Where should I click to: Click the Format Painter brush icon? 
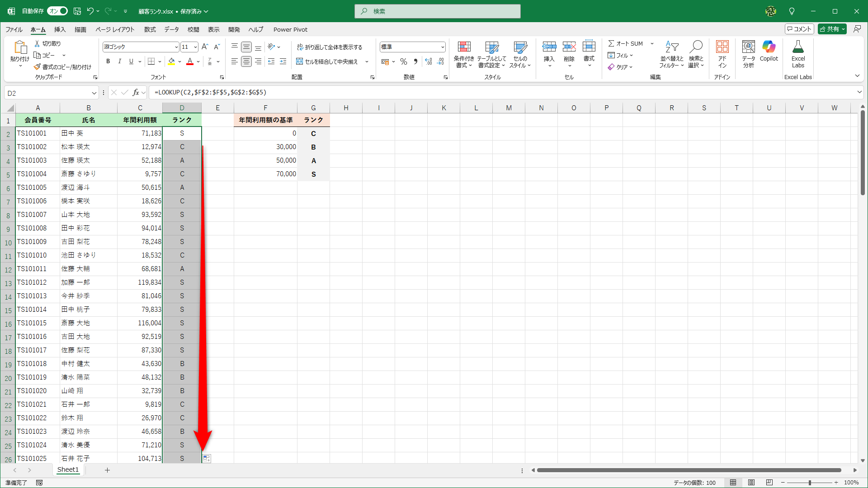37,67
